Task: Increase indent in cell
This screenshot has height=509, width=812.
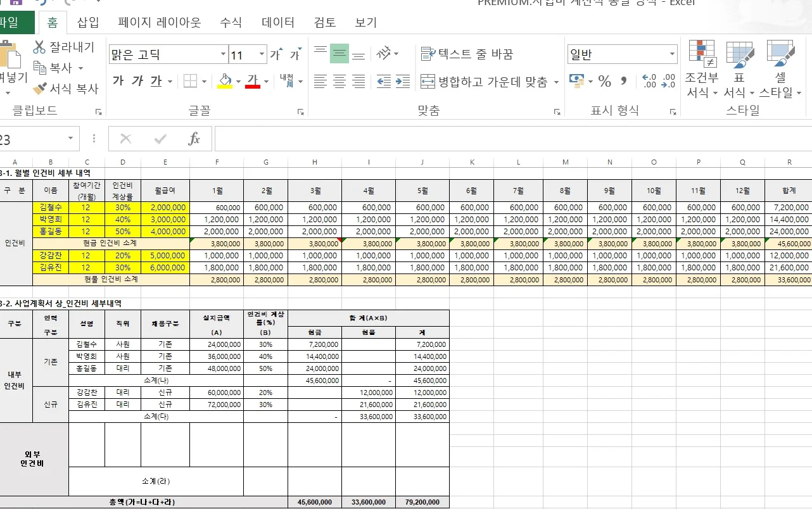Action: pyautogui.click(x=403, y=81)
